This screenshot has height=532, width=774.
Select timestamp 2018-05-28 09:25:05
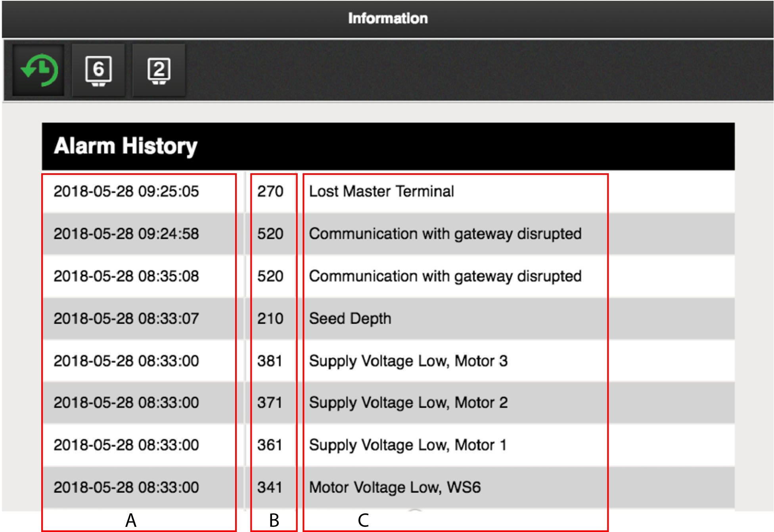126,191
